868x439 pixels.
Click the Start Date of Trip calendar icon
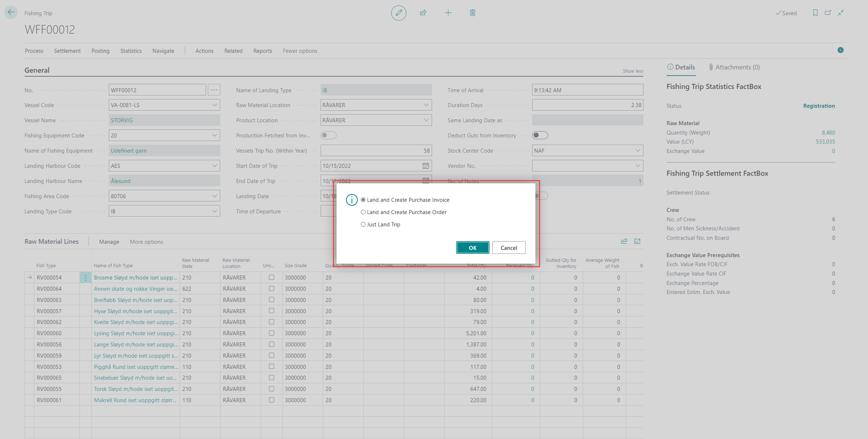[x=426, y=166]
